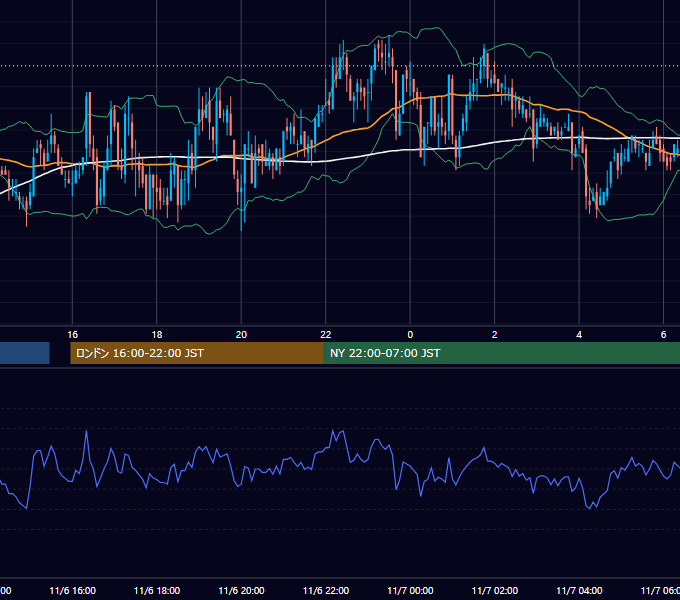
Task: Click the ロンドン 16:00-22:00 JST session bar
Action: 197,353
